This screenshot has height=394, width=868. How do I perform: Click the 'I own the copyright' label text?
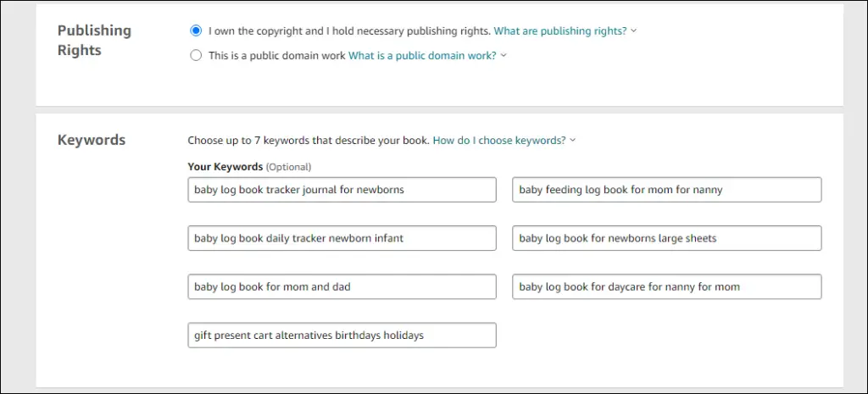(350, 31)
